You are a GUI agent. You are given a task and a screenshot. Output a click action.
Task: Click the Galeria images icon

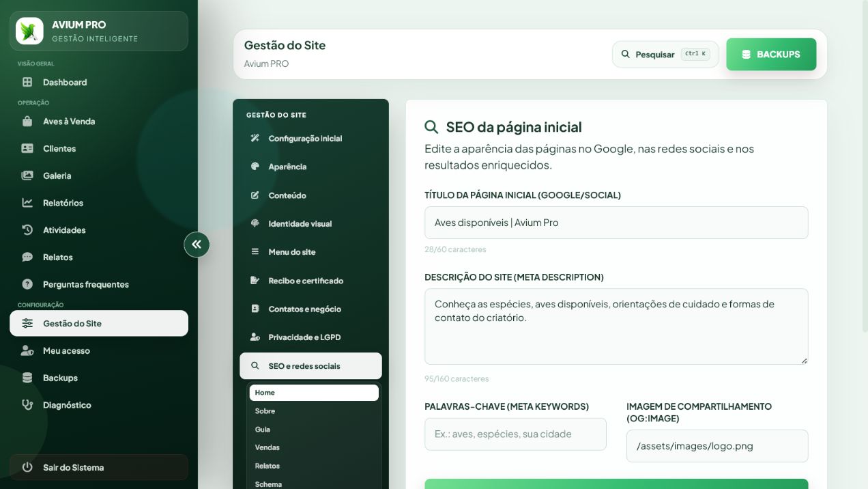click(27, 176)
